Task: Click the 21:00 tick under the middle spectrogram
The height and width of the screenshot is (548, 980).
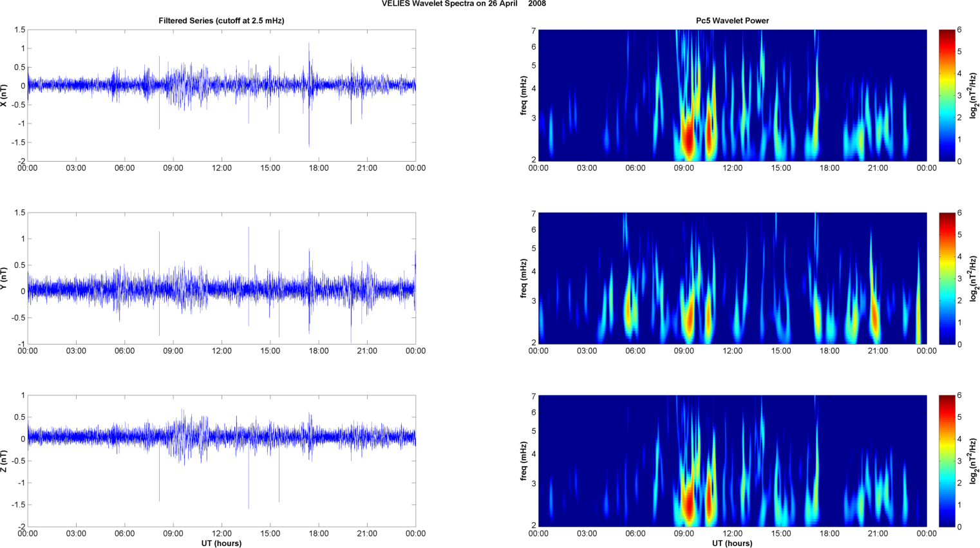Action: coord(878,351)
